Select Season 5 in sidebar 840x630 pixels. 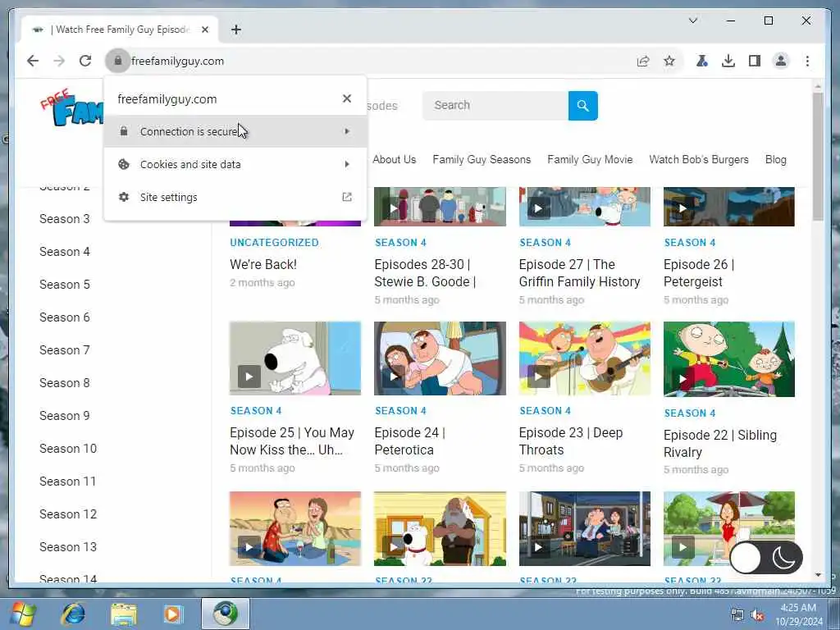click(64, 285)
